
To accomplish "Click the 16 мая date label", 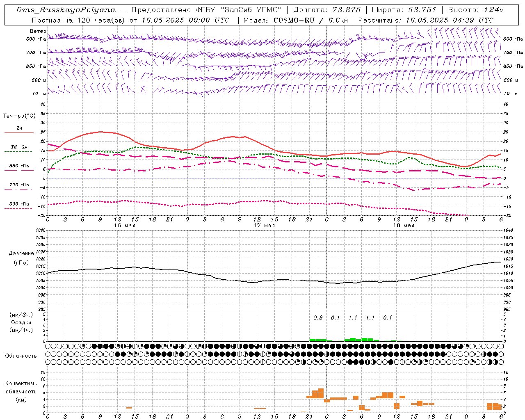I will pos(125,226).
